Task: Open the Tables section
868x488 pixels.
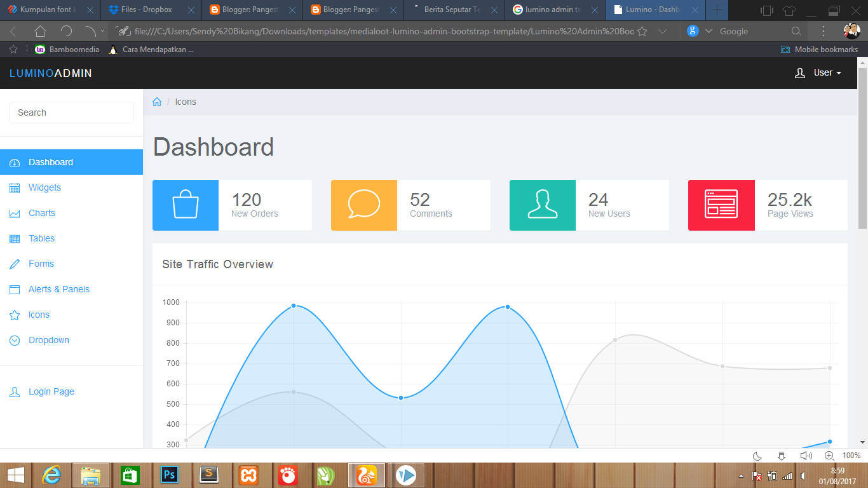Action: click(41, 238)
